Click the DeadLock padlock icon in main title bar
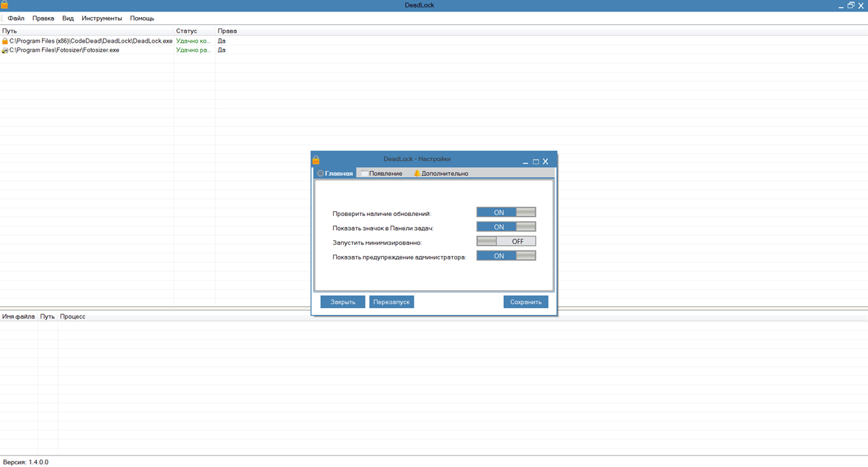 (4, 5)
